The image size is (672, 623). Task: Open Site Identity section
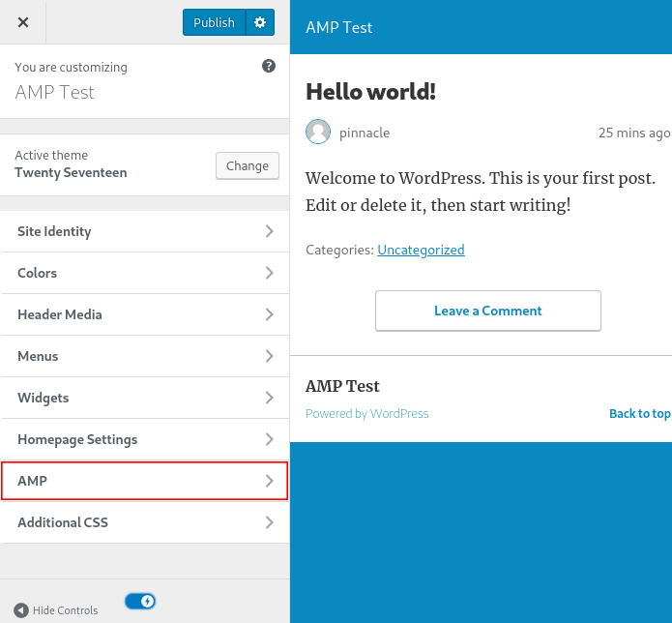[145, 231]
